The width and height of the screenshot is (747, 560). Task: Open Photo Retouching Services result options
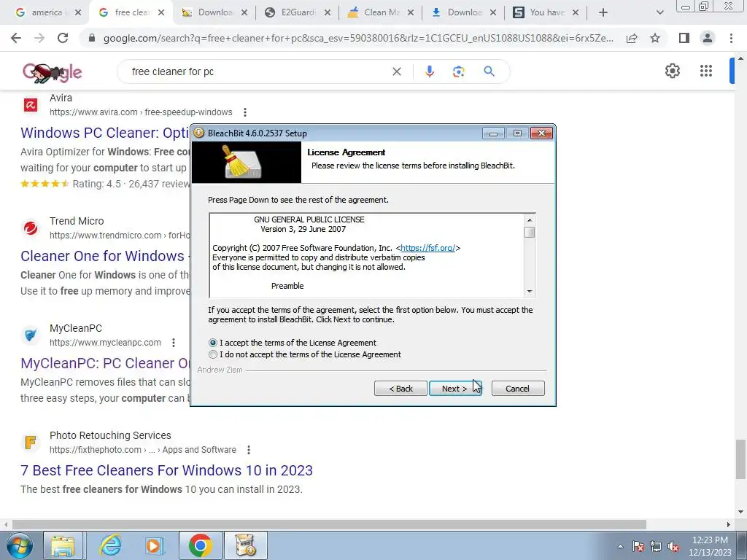click(x=249, y=449)
